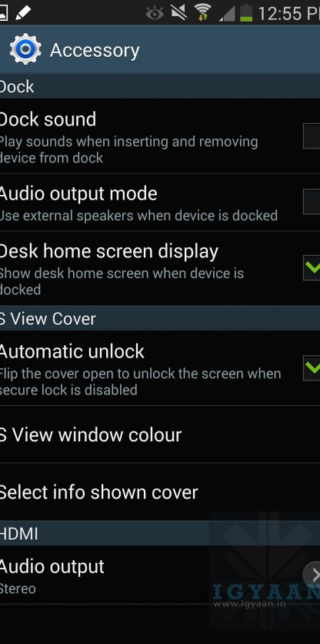Enable the Audio output mode checkbox
The image size is (320, 644).
tap(312, 202)
